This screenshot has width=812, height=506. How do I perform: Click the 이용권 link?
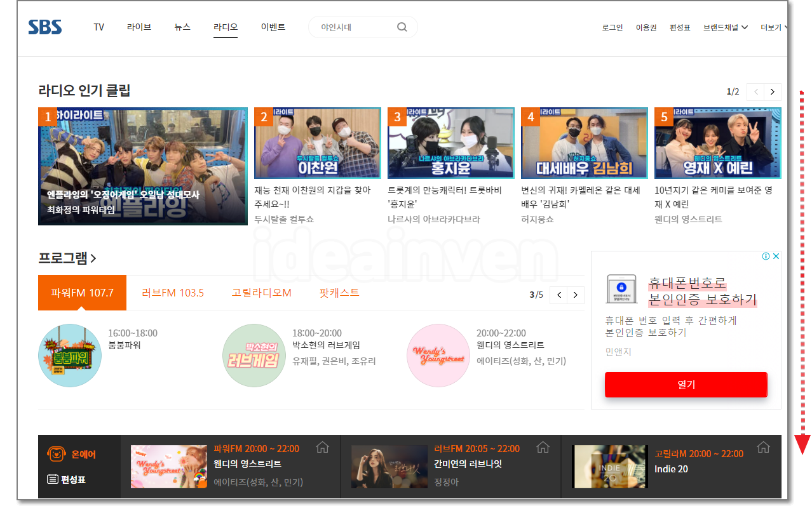click(x=646, y=27)
